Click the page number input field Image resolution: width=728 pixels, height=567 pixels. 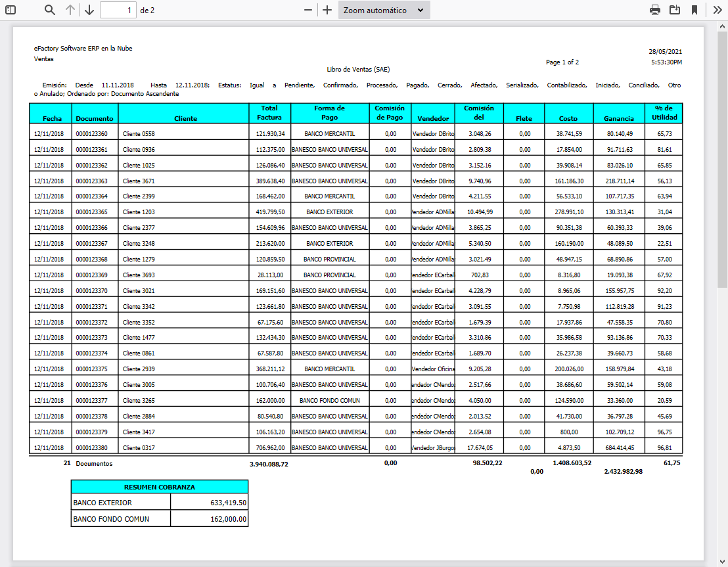(118, 10)
